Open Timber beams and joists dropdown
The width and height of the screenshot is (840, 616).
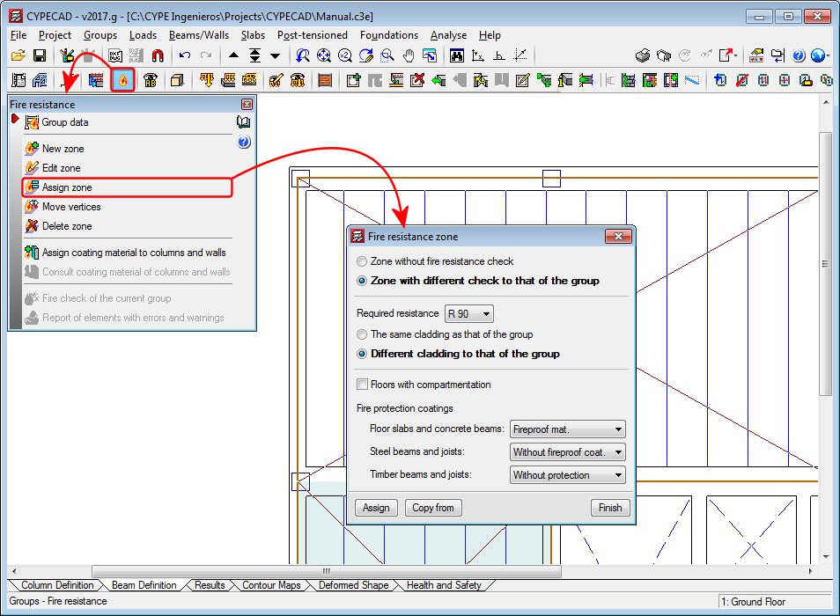[568, 475]
